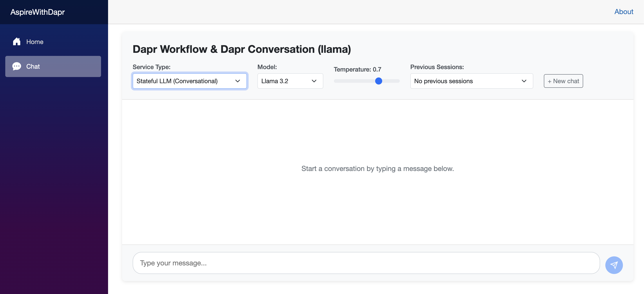Open the About link
Image resolution: width=644 pixels, height=294 pixels.
[x=624, y=11]
